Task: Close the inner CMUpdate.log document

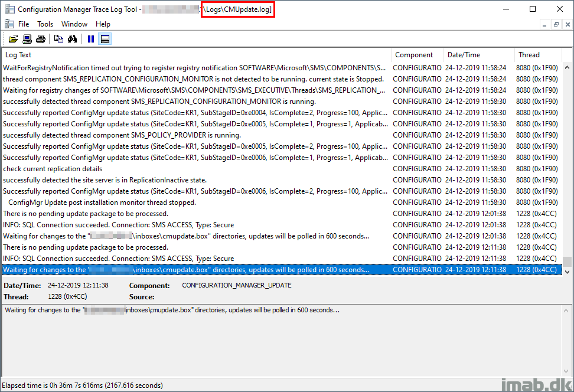Action: click(568, 25)
